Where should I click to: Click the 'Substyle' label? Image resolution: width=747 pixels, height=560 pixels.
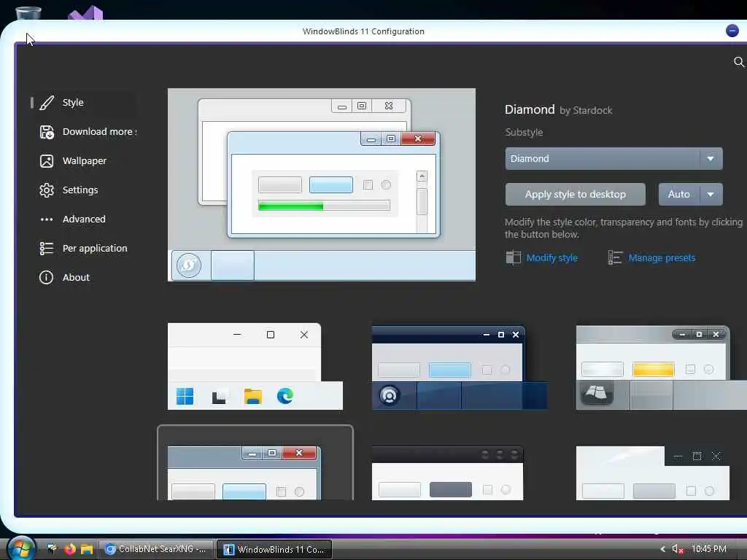(x=524, y=133)
